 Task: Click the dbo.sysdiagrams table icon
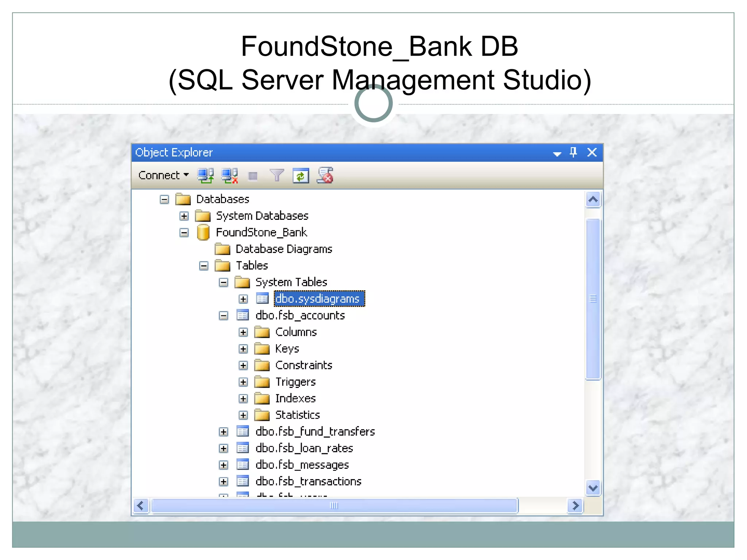[x=262, y=299]
